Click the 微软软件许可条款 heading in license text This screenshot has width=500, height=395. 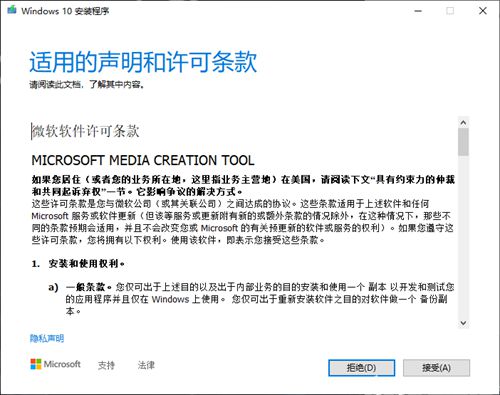click(x=85, y=131)
